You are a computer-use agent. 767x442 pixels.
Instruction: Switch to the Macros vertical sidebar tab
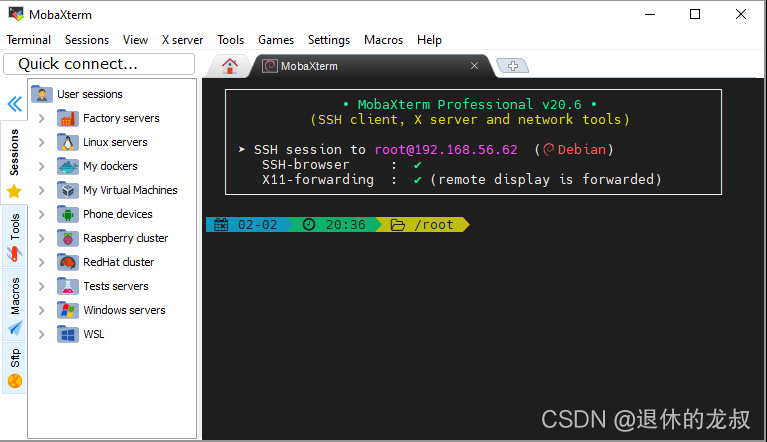pyautogui.click(x=14, y=304)
